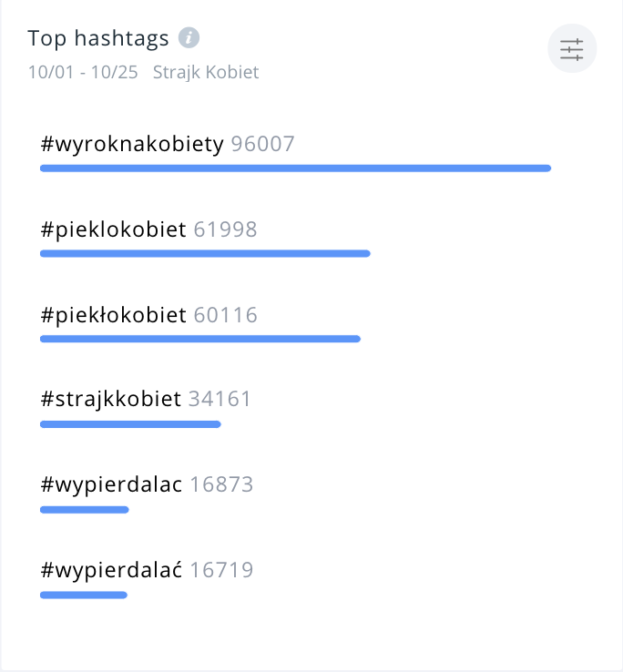Click the 96007 mentions count

click(x=263, y=144)
